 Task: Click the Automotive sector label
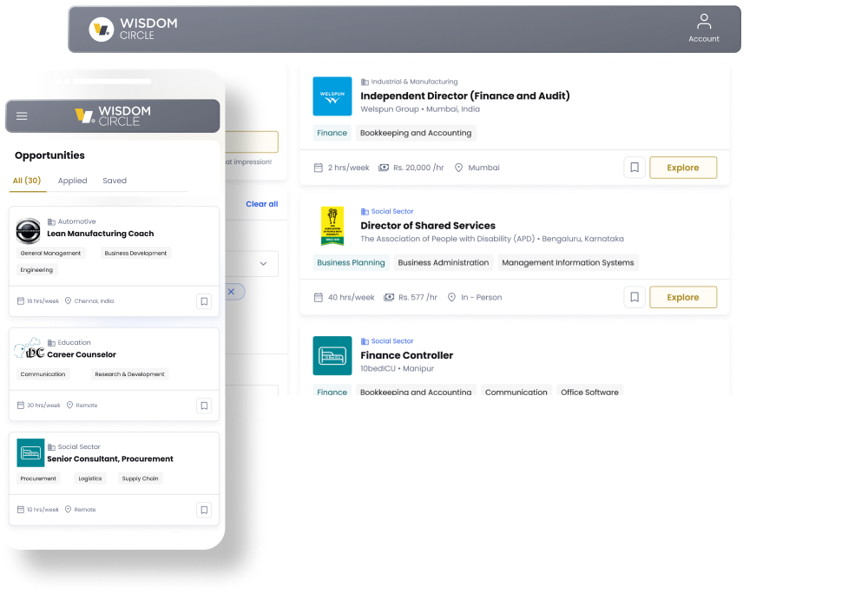[x=77, y=221]
